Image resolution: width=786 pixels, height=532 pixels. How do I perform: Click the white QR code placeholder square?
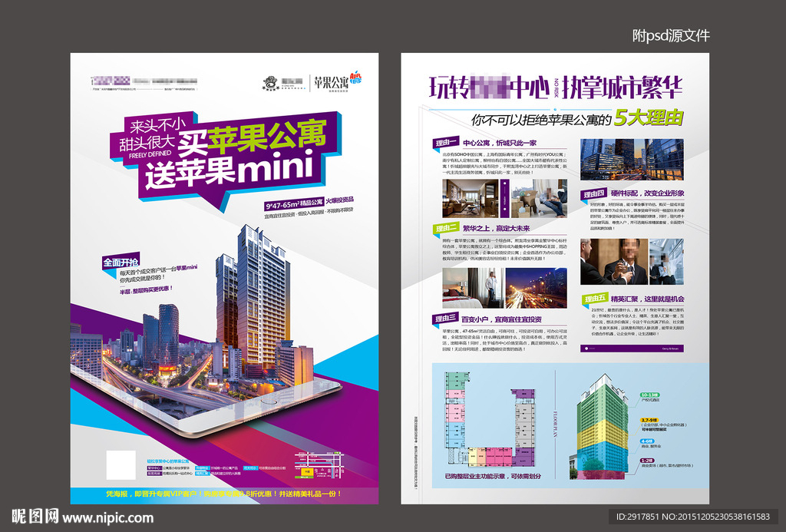tap(121, 464)
